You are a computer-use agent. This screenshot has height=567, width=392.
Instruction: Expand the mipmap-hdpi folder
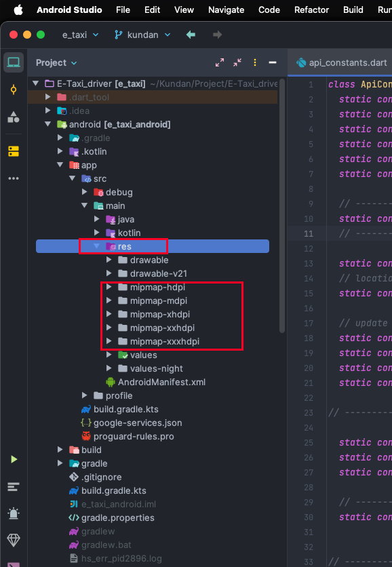coord(109,287)
